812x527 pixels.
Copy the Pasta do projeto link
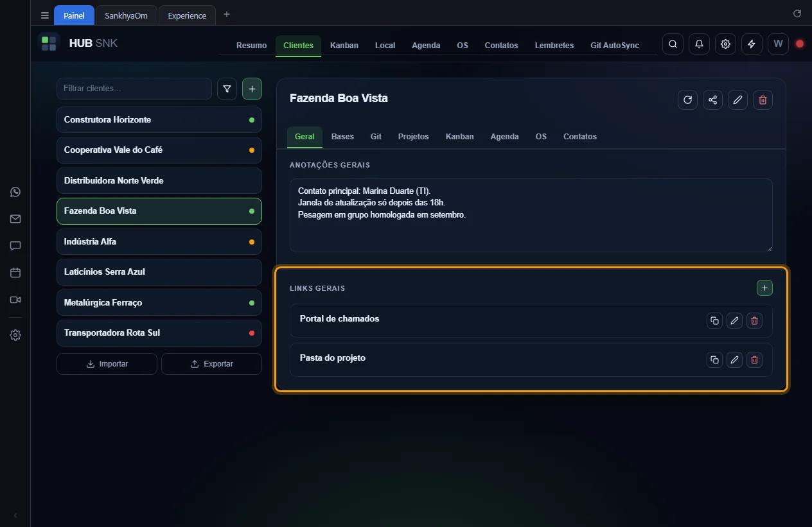(714, 360)
